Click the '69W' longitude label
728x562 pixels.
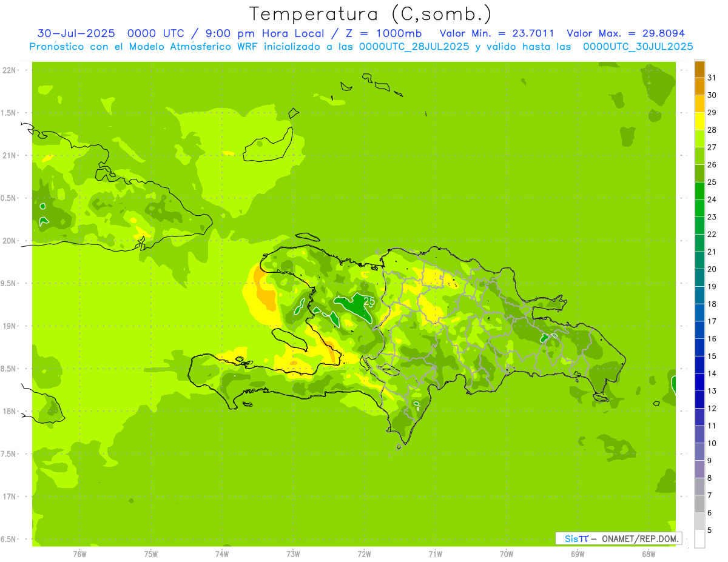tap(578, 554)
